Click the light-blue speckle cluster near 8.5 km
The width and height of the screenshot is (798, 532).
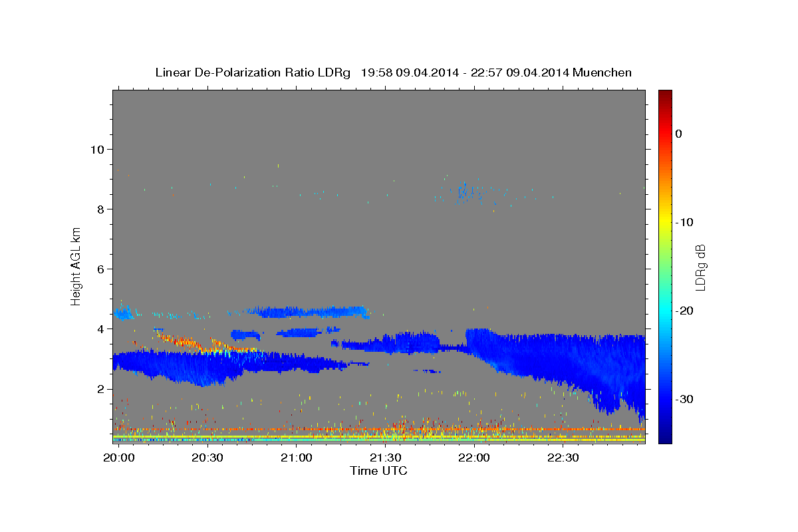point(469,192)
